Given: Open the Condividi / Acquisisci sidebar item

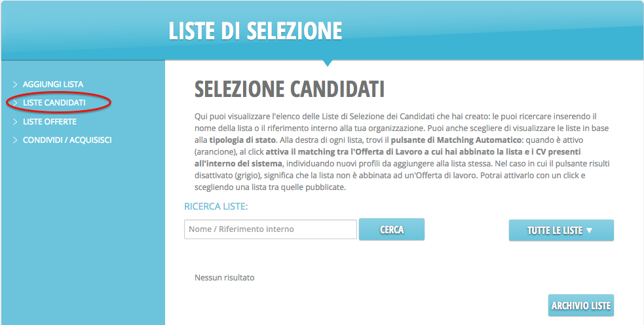Looking at the screenshot, I should [x=67, y=140].
